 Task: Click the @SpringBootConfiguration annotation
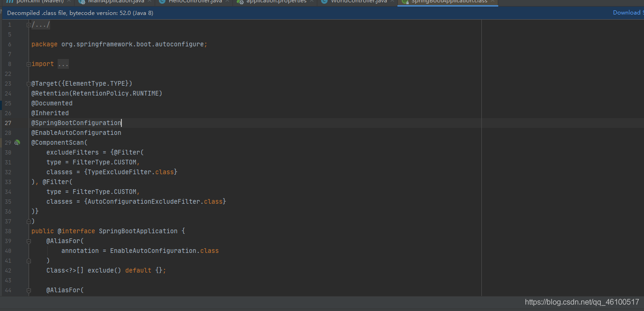click(x=76, y=123)
